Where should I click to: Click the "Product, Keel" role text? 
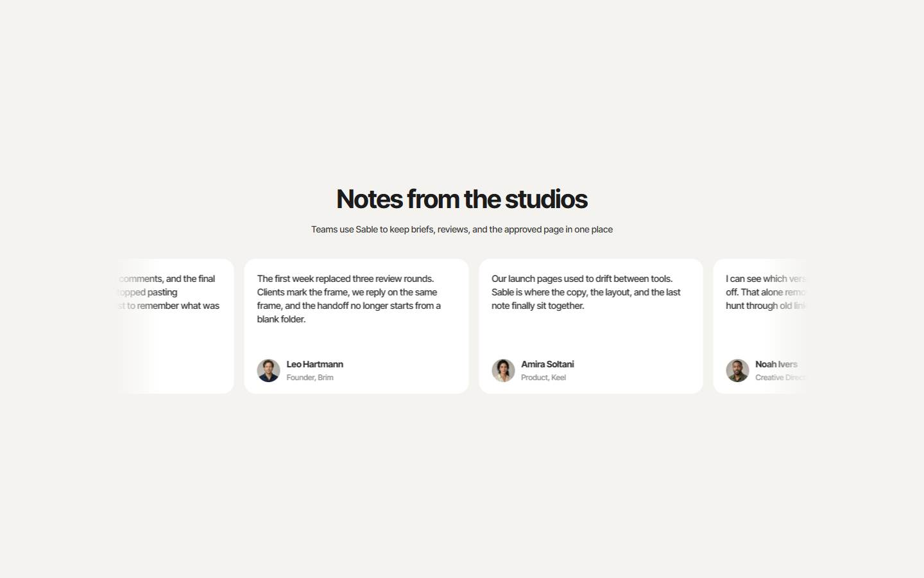(x=543, y=378)
